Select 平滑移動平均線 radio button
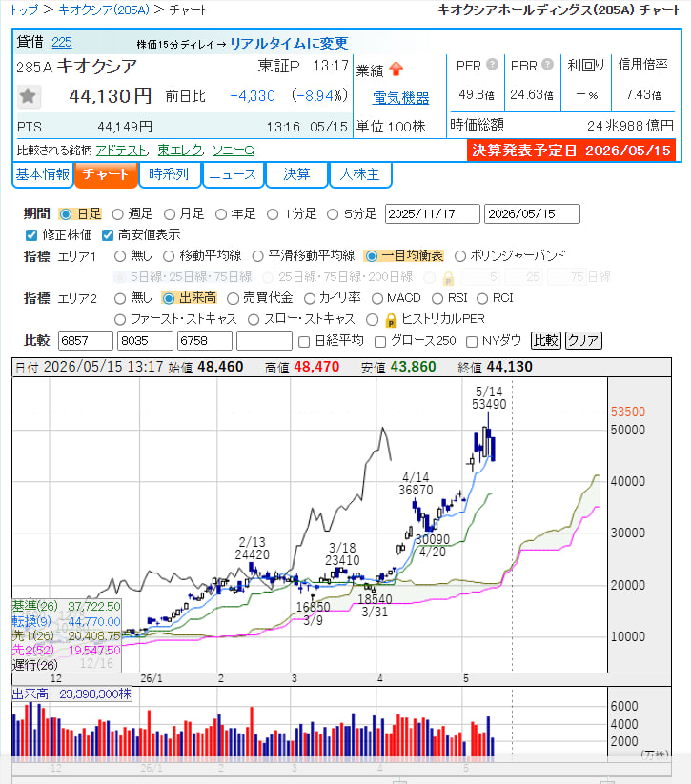The height and width of the screenshot is (784, 691). (257, 256)
